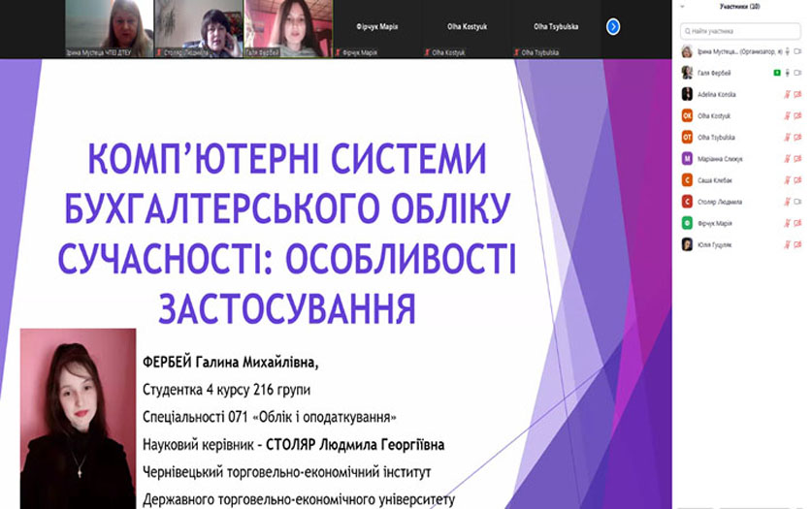Image resolution: width=812 pixels, height=509 pixels.
Task: Toggle the organizer's camera icon in participants list
Action: (797, 51)
